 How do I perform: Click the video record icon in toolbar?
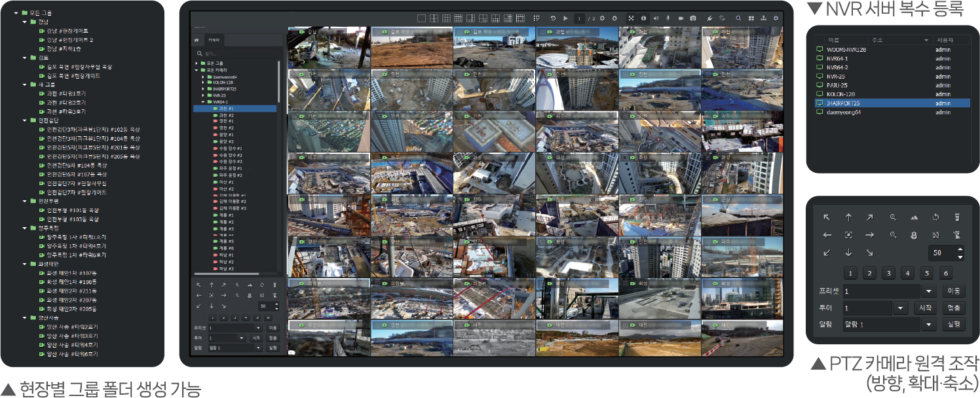click(x=681, y=18)
